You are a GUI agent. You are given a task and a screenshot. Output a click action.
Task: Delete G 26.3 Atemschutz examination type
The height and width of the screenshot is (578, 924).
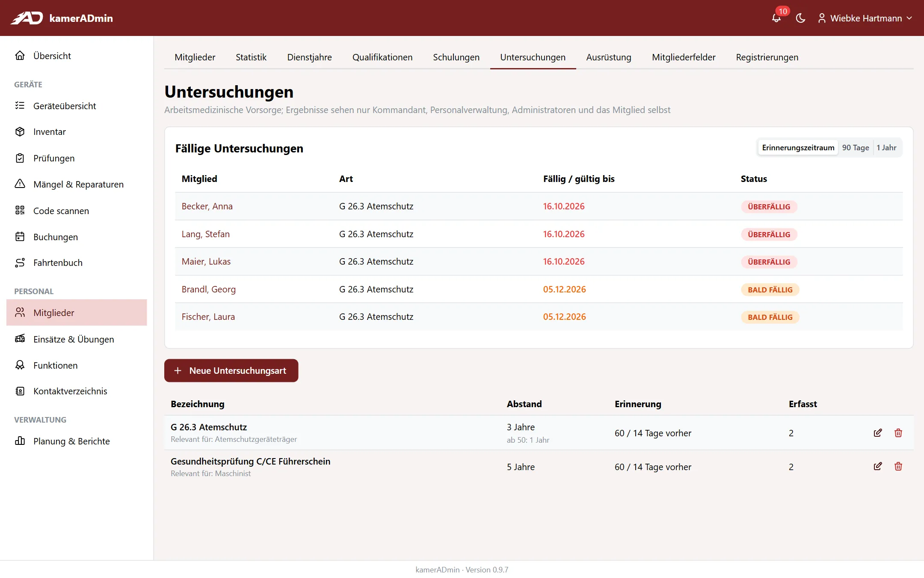[x=898, y=433]
